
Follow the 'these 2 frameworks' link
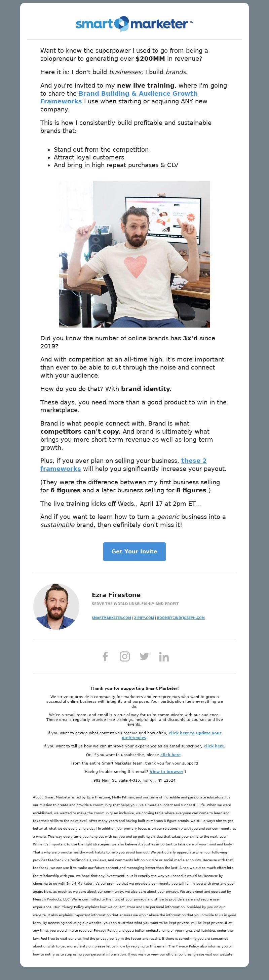pos(123,464)
